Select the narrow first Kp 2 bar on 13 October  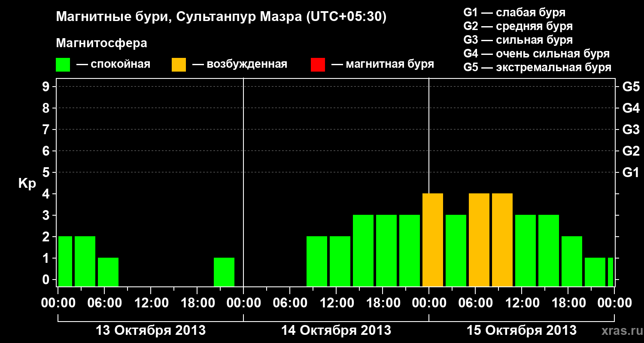pos(65,262)
